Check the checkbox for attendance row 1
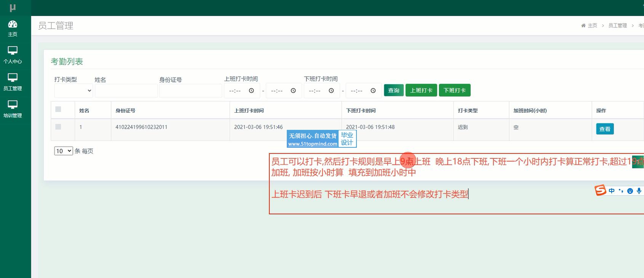Image resolution: width=644 pixels, height=278 pixels. [x=58, y=127]
